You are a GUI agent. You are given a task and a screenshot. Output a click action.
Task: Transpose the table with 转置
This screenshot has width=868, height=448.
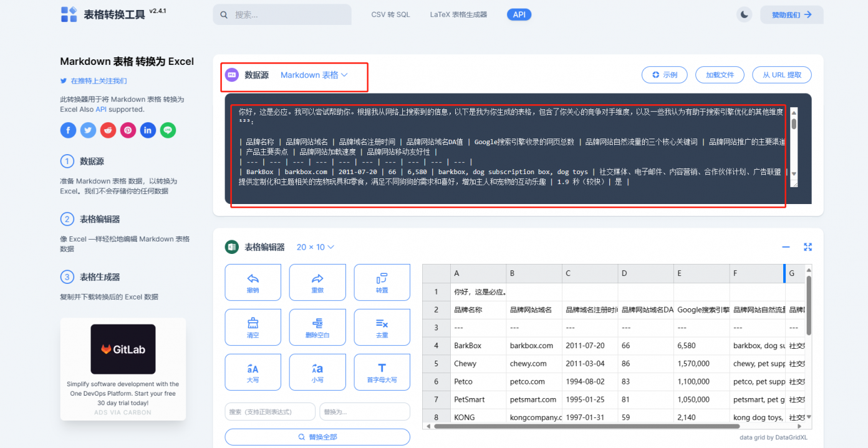click(382, 283)
